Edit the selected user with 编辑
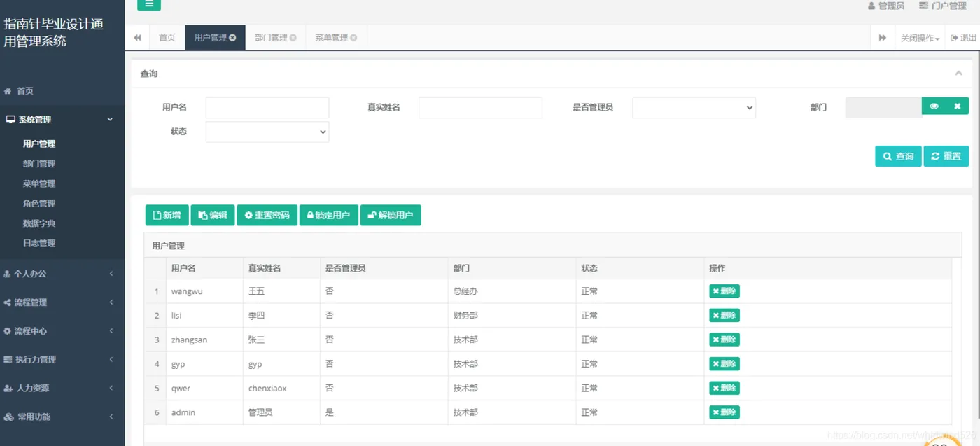This screenshot has width=980, height=446. pos(213,215)
